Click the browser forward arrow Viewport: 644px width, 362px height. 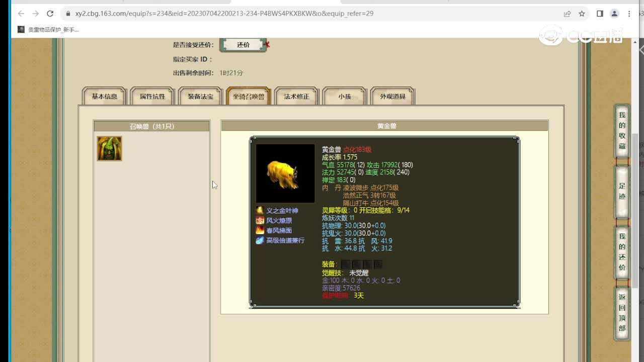click(x=35, y=14)
